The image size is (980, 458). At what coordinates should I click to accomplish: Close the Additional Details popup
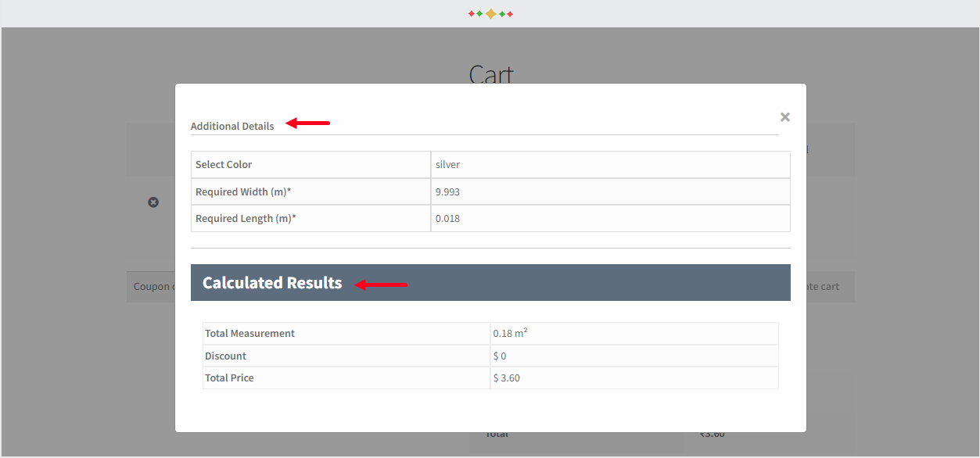[x=784, y=116]
